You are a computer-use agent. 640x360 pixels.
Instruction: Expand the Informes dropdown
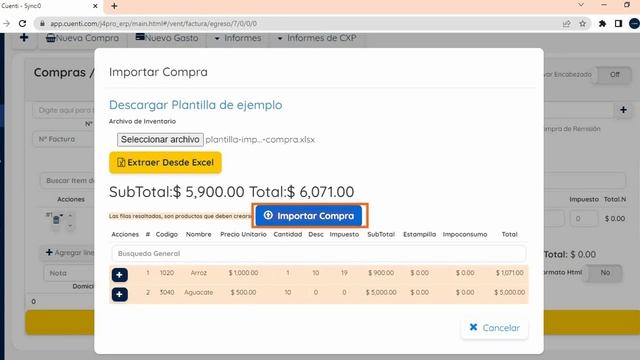point(238,38)
